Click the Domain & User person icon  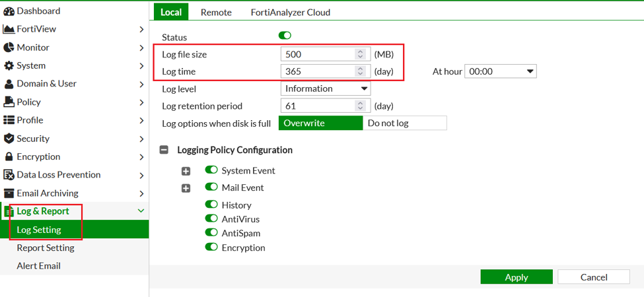tap(9, 84)
